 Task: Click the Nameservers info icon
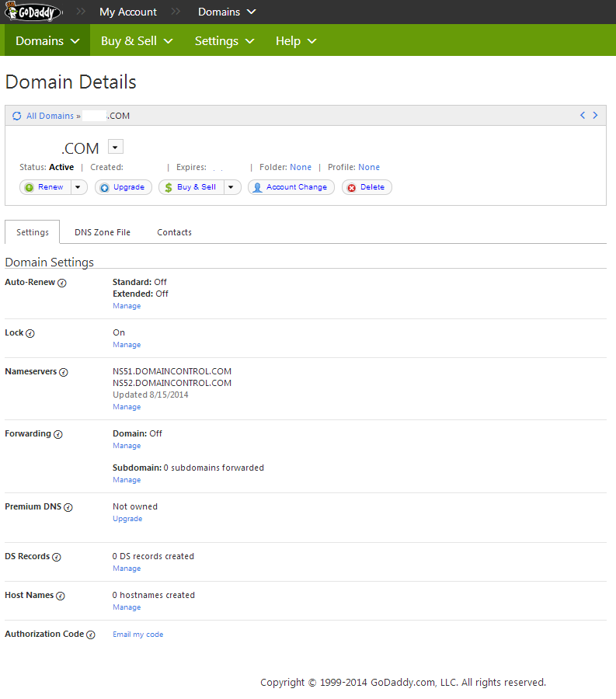point(64,372)
